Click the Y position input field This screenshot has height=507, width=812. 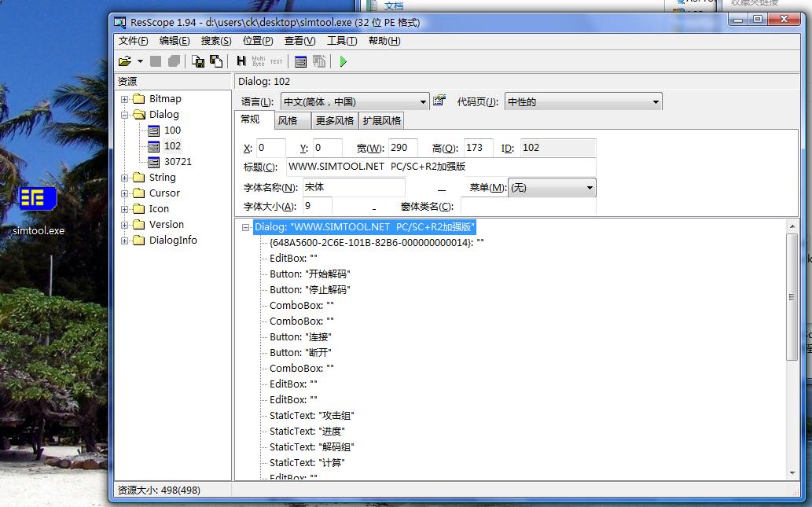327,148
